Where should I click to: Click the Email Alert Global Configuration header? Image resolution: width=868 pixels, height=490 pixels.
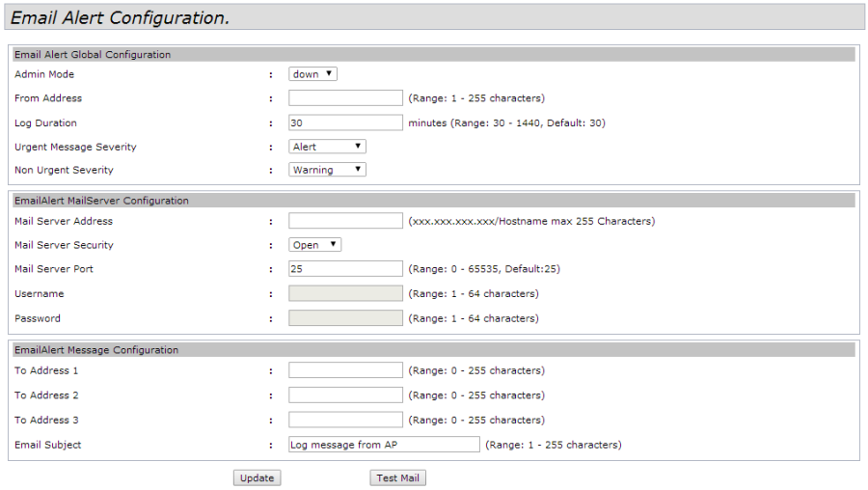[93, 55]
